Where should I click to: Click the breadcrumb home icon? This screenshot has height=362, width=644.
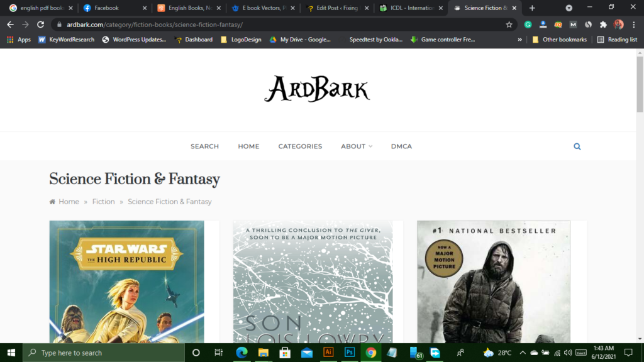pyautogui.click(x=52, y=202)
